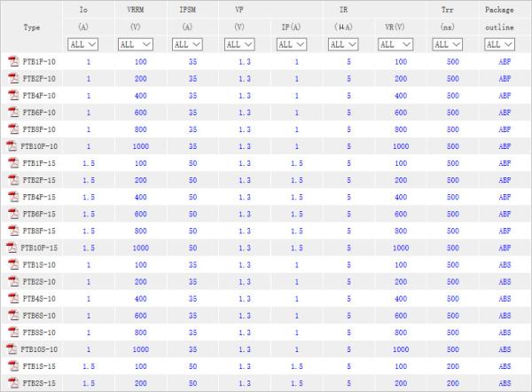532x392 pixels.
Task: Click VF value 1.3 in PTB6S-10 row
Action: (245, 316)
